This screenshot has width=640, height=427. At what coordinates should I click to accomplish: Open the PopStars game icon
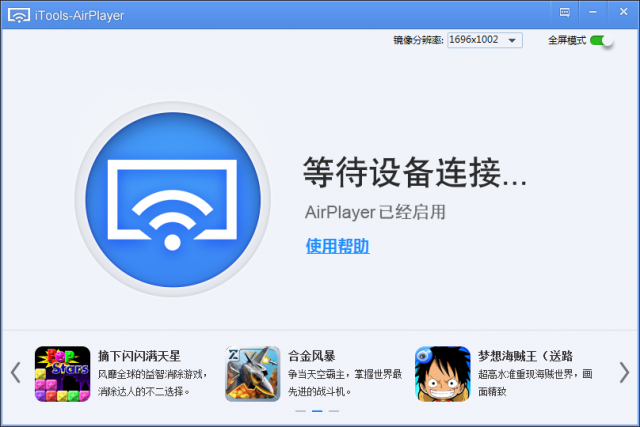[62, 374]
